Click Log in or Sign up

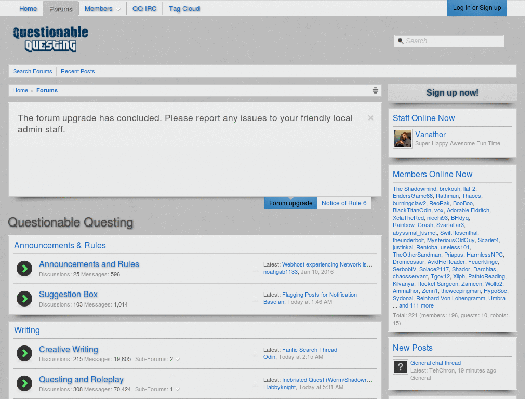click(x=477, y=8)
